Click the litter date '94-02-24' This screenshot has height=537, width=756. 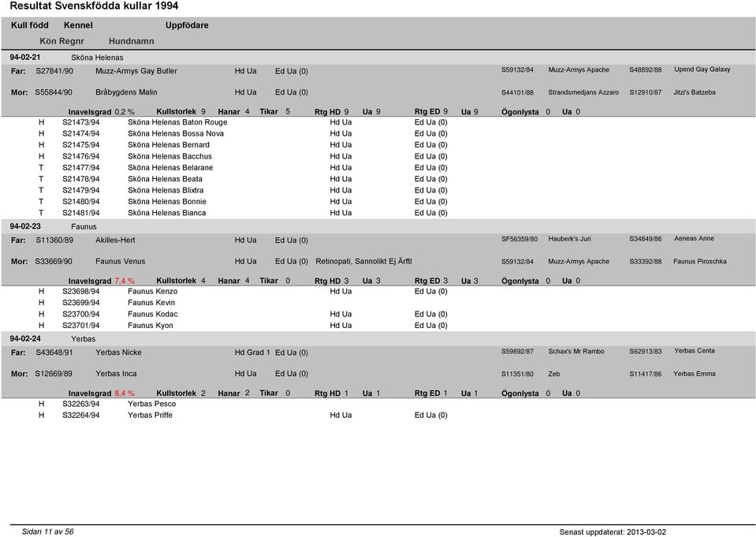click(x=25, y=339)
